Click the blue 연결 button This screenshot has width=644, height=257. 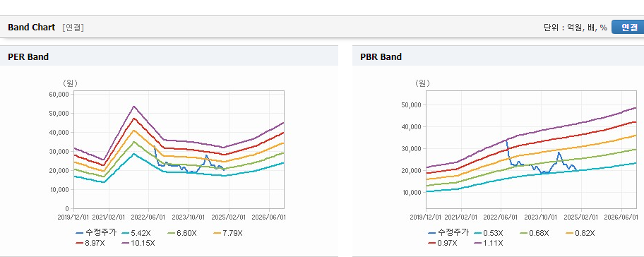click(628, 27)
